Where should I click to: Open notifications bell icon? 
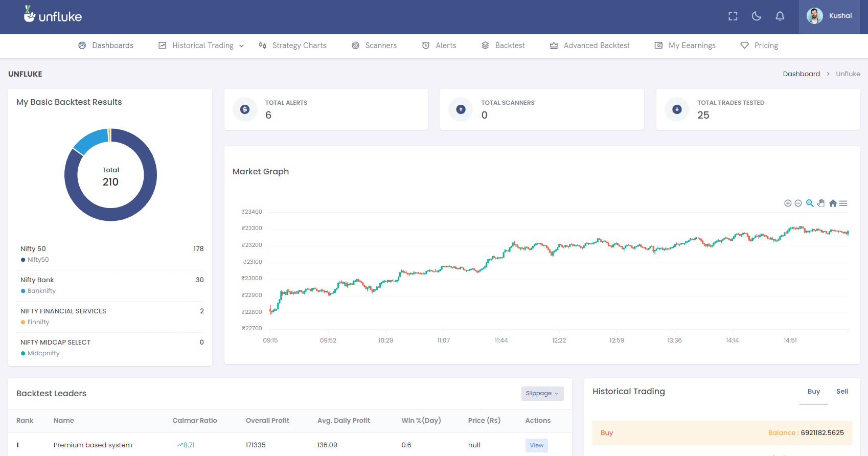(x=780, y=16)
